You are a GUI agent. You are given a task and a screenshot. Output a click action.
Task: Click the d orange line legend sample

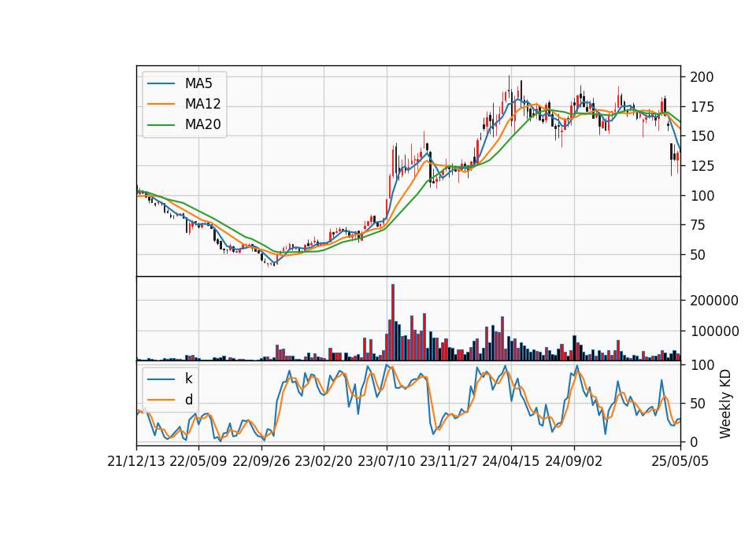pos(161,400)
